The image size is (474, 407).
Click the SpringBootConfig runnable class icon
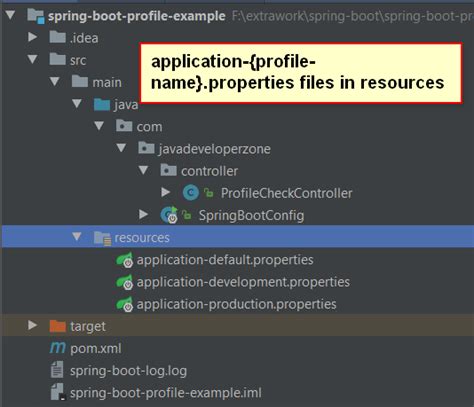(x=169, y=215)
